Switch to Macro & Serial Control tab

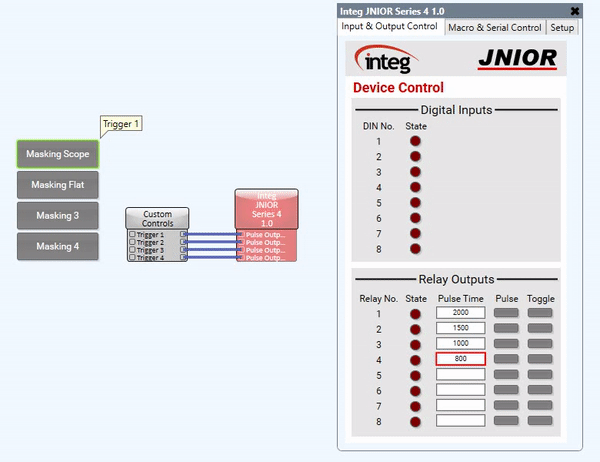tap(494, 28)
